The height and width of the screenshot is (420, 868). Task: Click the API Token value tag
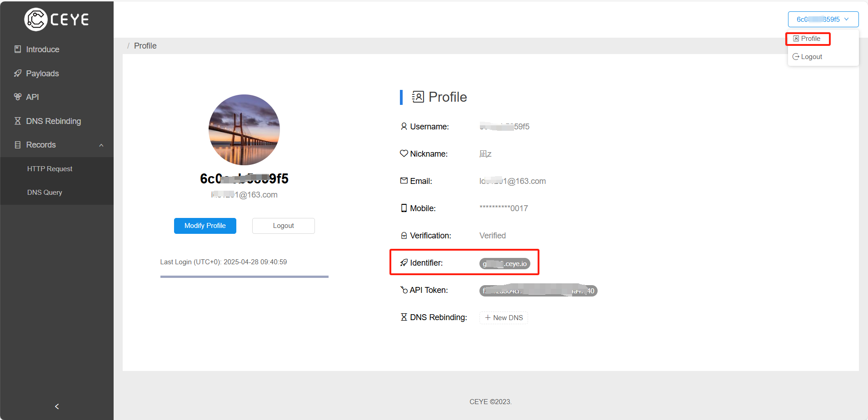point(539,291)
